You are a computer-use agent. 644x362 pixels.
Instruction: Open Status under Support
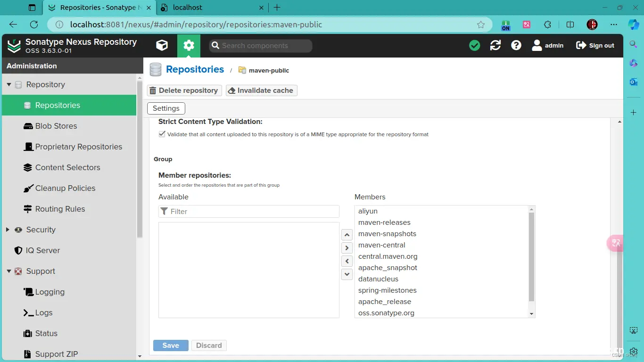point(69,333)
